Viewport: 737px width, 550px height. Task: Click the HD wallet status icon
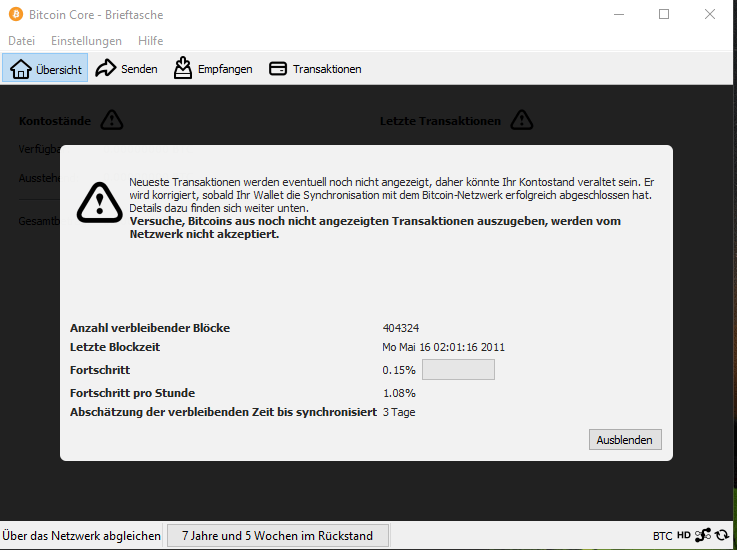click(683, 535)
